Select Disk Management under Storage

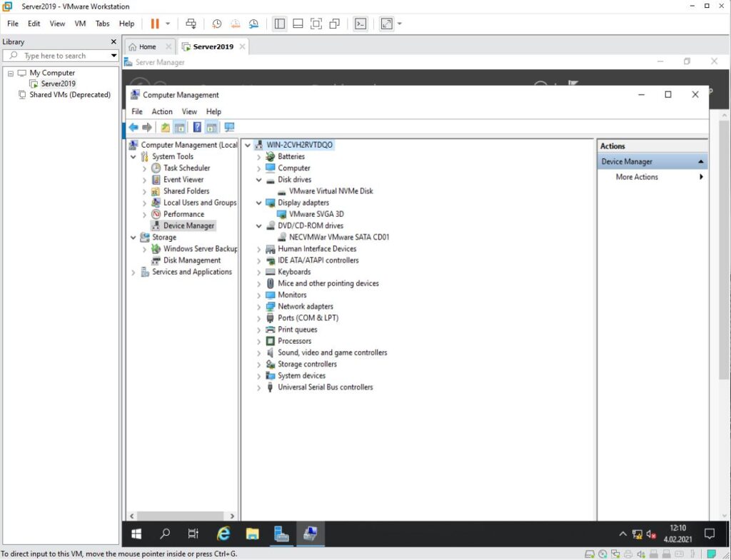[x=191, y=260]
